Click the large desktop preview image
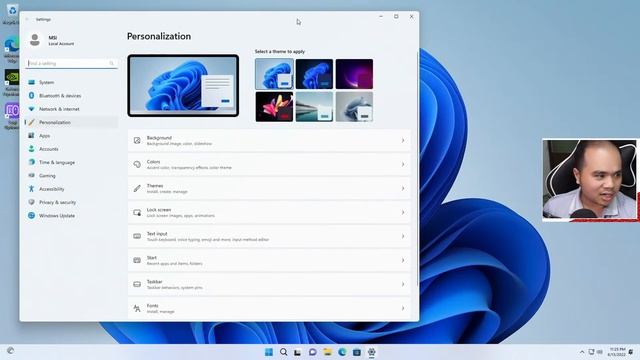Viewport: 640px width, 360px height. click(183, 85)
